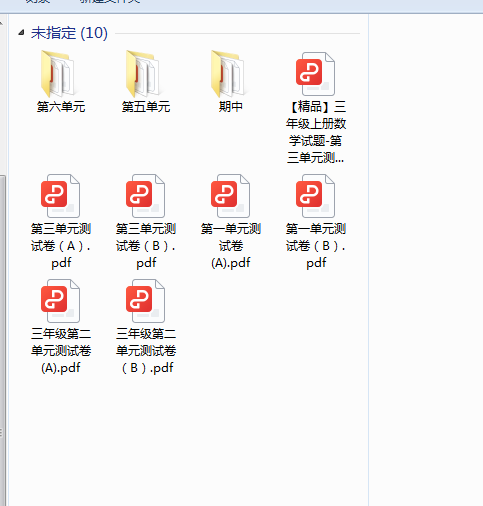
Task: Select 三年级第二单元测试卷（B）.pdf file icon
Action: [145, 301]
